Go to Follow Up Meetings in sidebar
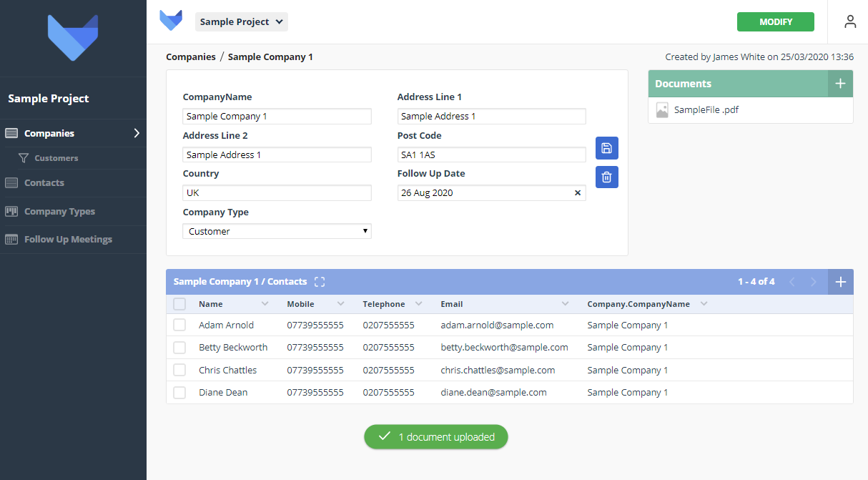The height and width of the screenshot is (480, 868). 68,240
